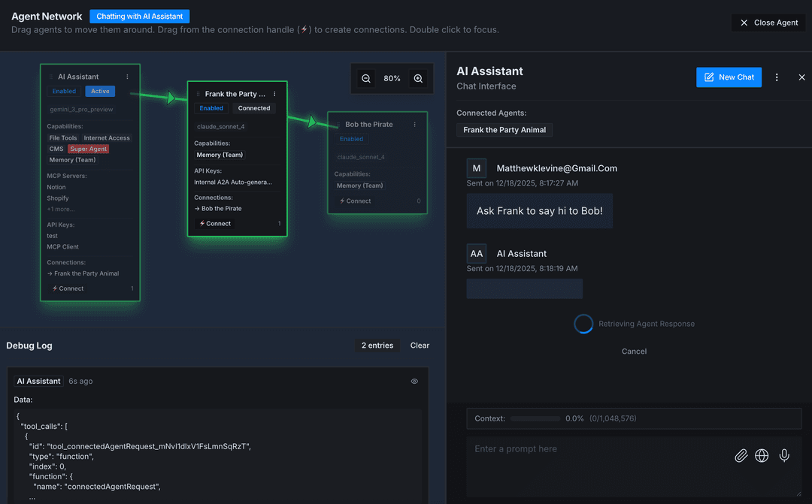
Task: Click the attachment paperclip icon in prompt bar
Action: 741,455
